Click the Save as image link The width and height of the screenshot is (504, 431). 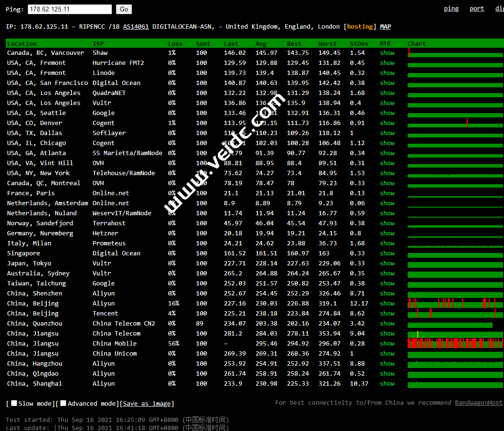[146, 404]
